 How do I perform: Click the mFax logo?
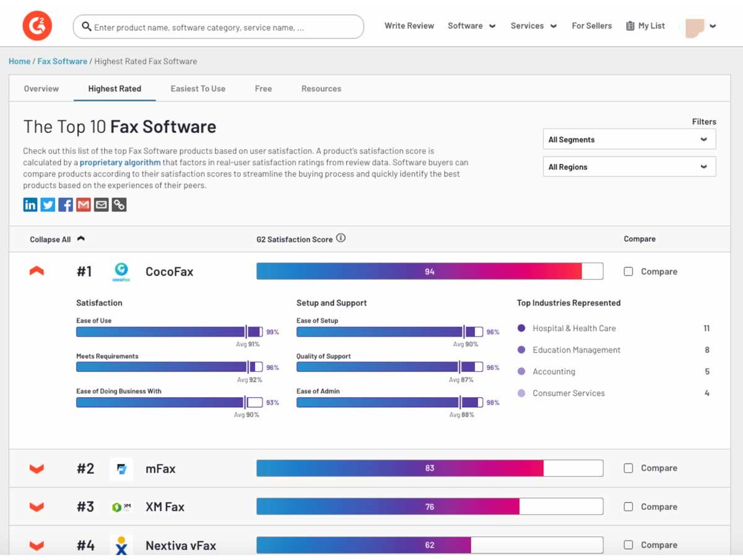tap(121, 469)
